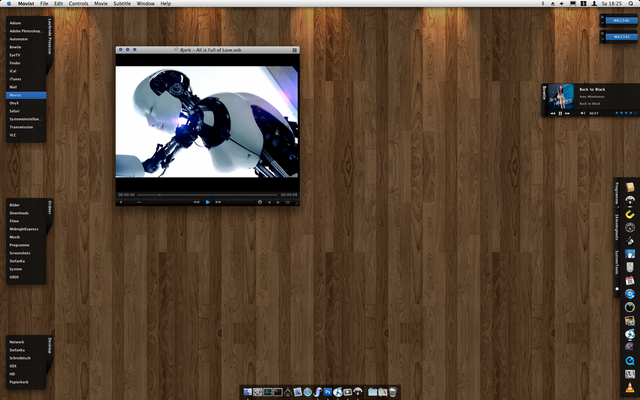The height and width of the screenshot is (400, 640).
Task: Click the user account icon in menu bar
Action: click(594, 3)
